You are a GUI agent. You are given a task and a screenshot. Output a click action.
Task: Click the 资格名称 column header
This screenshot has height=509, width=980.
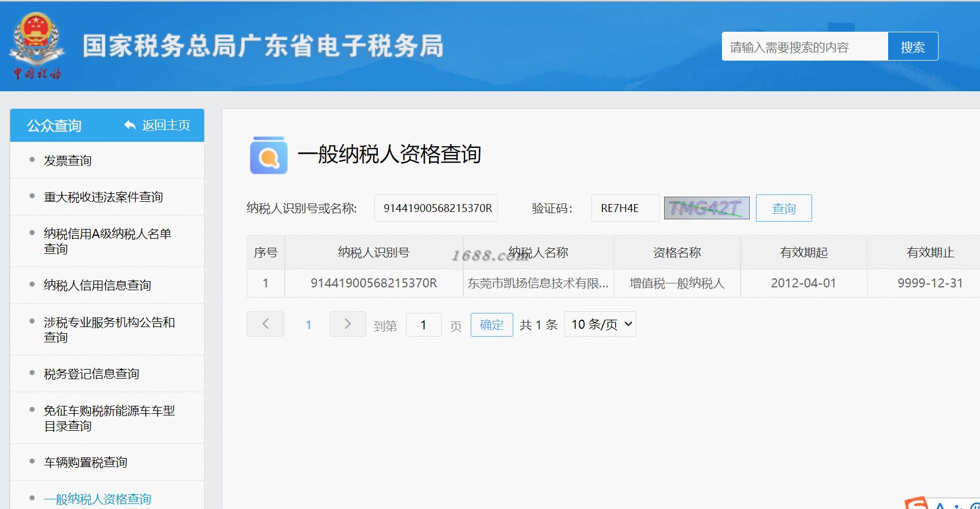pos(677,252)
